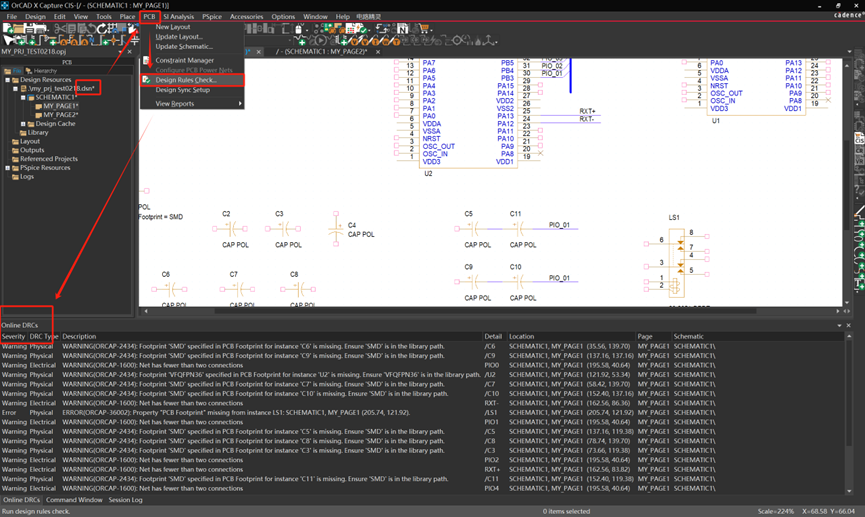The width and height of the screenshot is (865, 517).
Task: Open the View Reports submenu arrow
Action: coord(240,104)
